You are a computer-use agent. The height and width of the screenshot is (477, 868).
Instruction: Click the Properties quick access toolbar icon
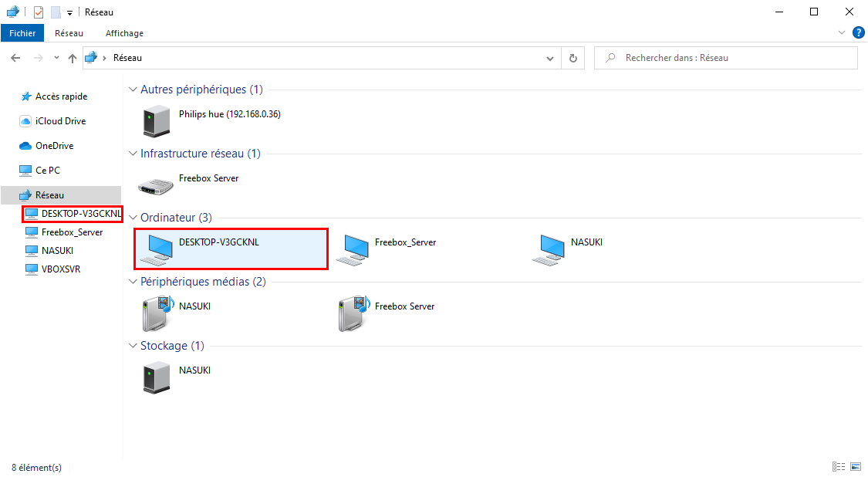click(39, 12)
